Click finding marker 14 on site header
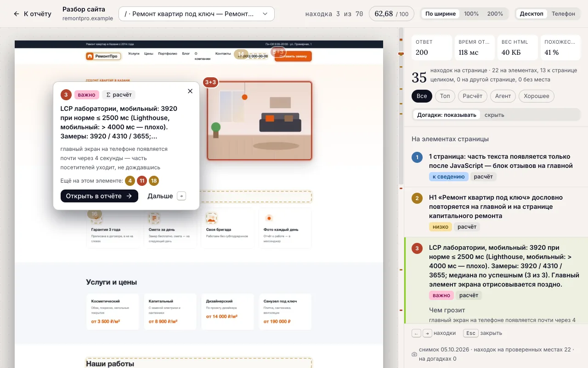 [x=241, y=54]
